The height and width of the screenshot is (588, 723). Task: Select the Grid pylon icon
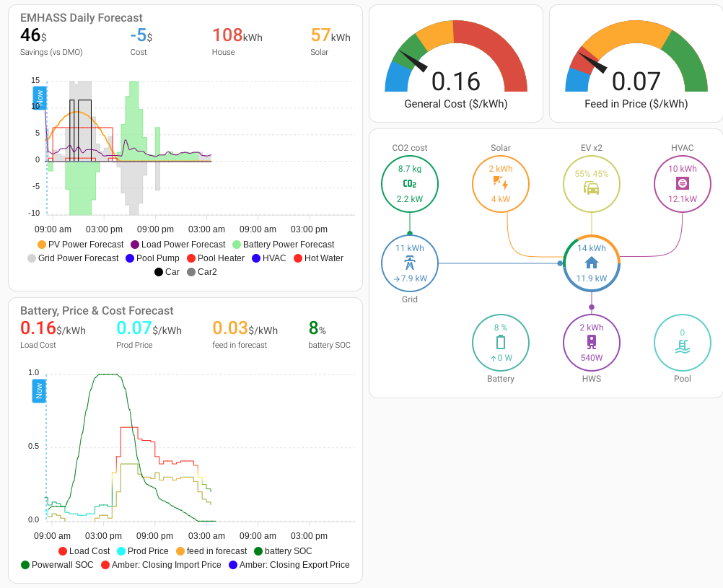point(409,263)
